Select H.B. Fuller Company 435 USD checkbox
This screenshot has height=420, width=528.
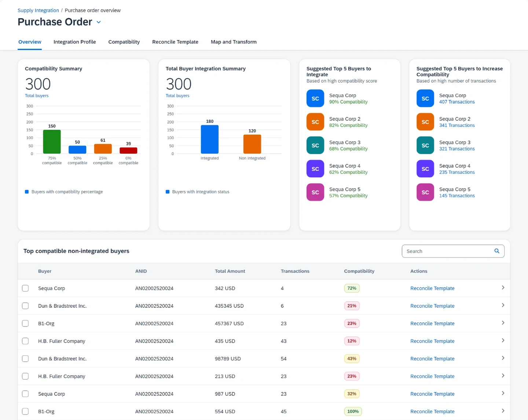[25, 341]
